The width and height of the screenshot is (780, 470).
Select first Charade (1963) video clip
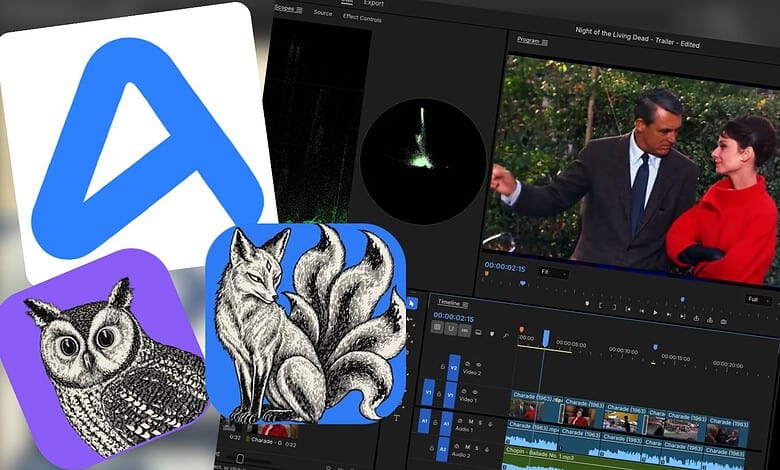click(x=537, y=408)
